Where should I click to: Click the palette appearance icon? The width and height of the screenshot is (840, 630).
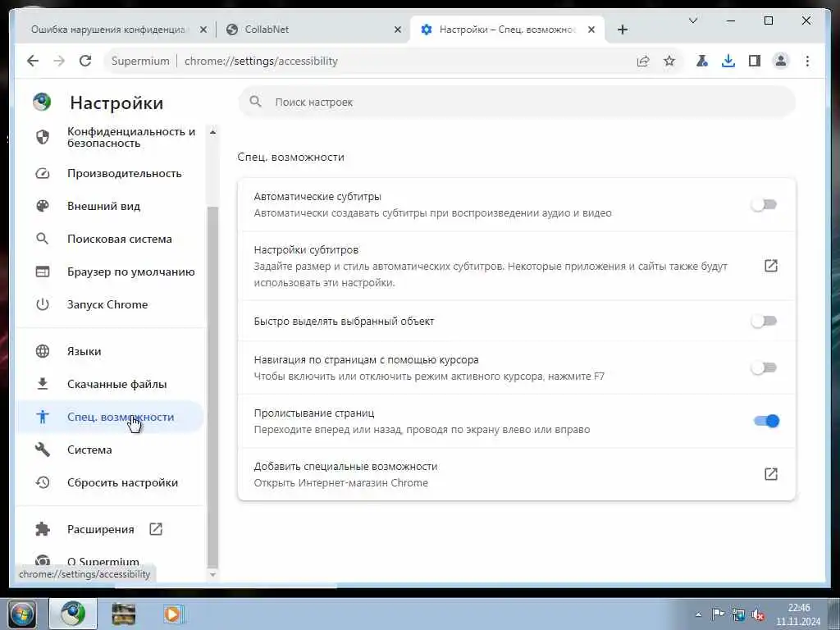coord(43,206)
